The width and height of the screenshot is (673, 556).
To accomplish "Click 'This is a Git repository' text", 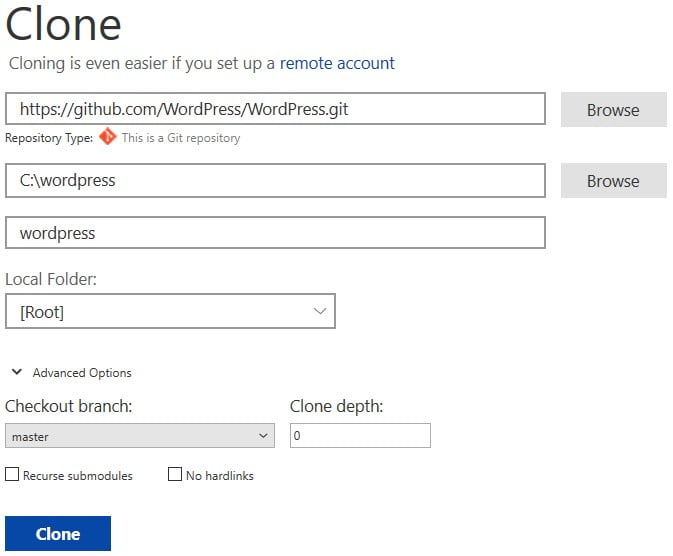I will (181, 138).
